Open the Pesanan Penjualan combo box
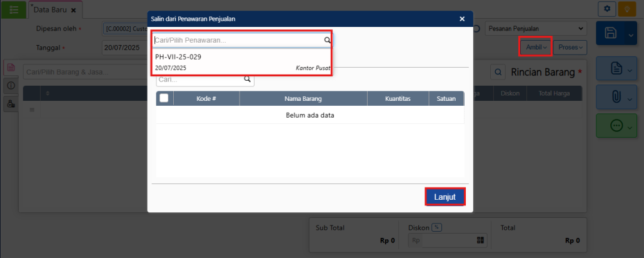The height and width of the screenshot is (258, 644). point(536,28)
